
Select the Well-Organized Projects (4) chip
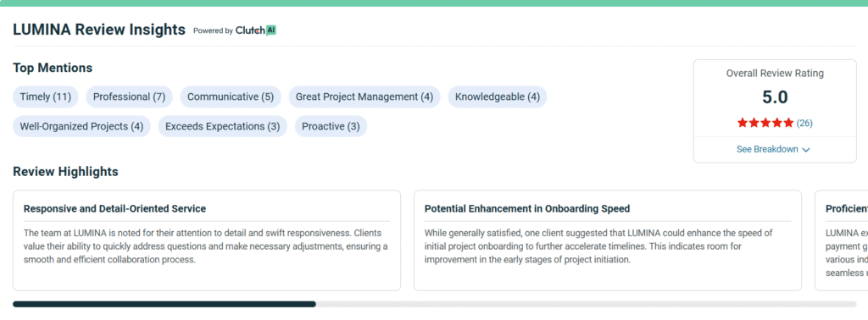click(81, 126)
